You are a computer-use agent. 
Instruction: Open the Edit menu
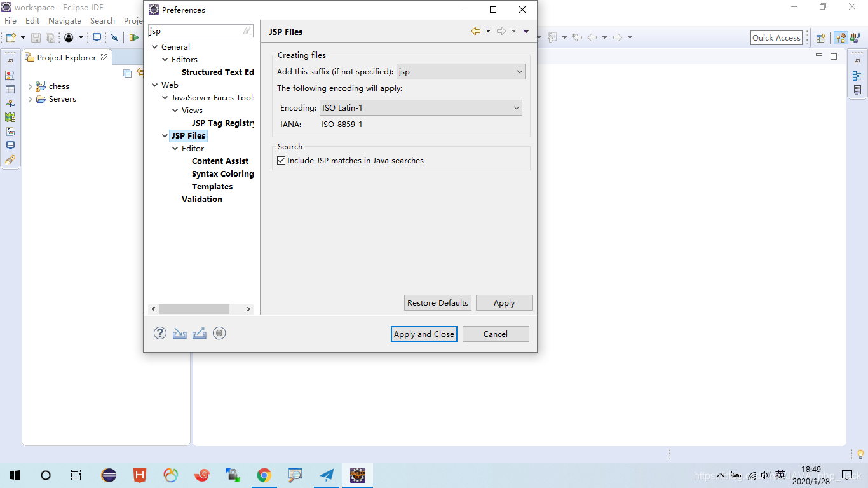tap(32, 21)
